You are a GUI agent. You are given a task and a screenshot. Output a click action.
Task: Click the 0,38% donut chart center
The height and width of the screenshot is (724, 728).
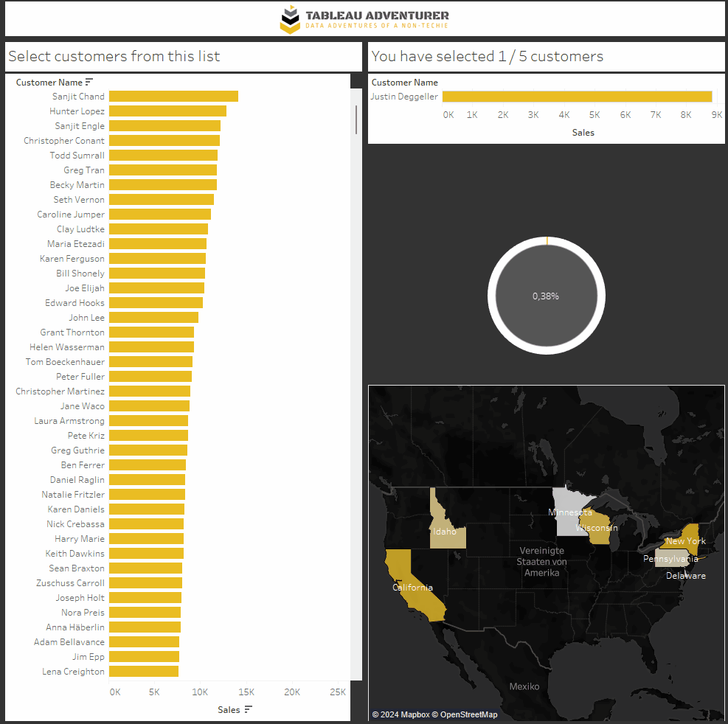click(546, 296)
